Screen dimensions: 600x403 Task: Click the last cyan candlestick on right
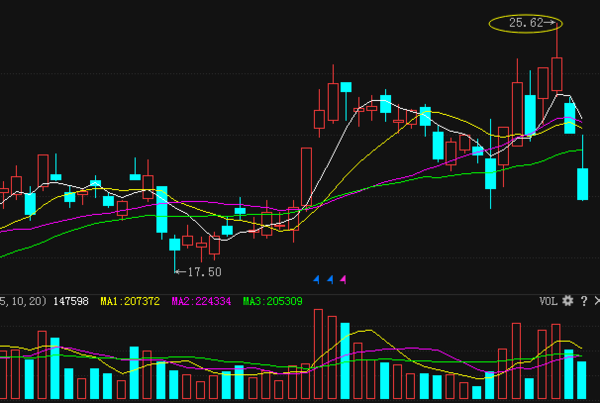pyautogui.click(x=582, y=184)
